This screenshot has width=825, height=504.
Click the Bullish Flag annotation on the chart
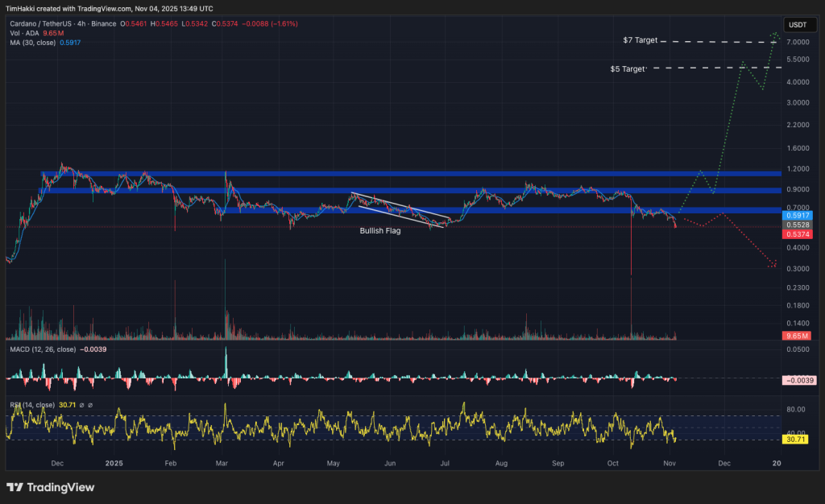(x=379, y=231)
